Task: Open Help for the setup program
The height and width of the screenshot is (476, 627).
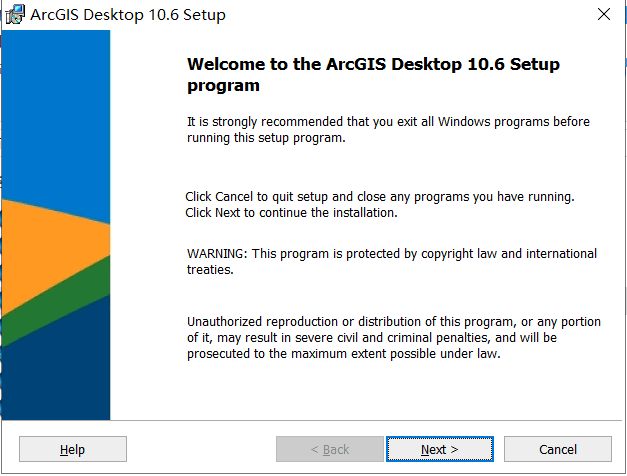Action: pos(73,449)
